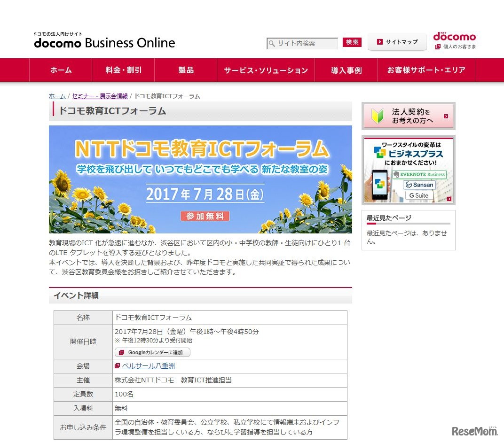This screenshot has height=442, width=504.
Task: Click the 開催日時 table header cell
Action: coord(83,342)
